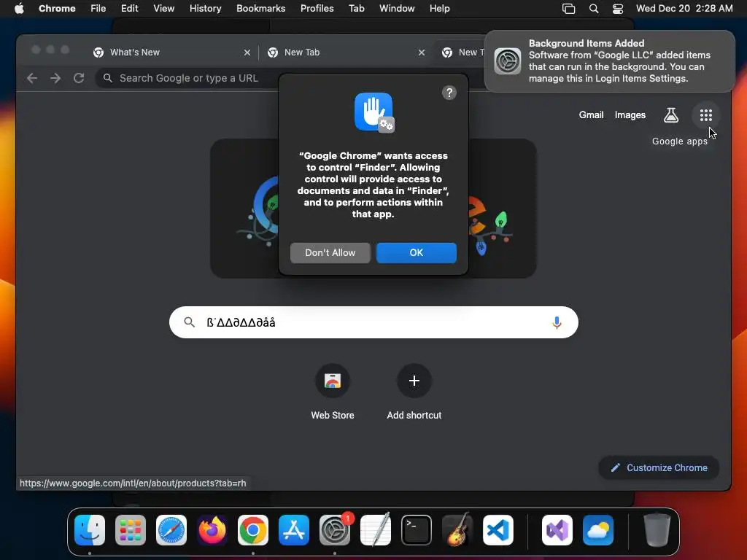
Task: Open the Web Store shortcut
Action: point(332,392)
